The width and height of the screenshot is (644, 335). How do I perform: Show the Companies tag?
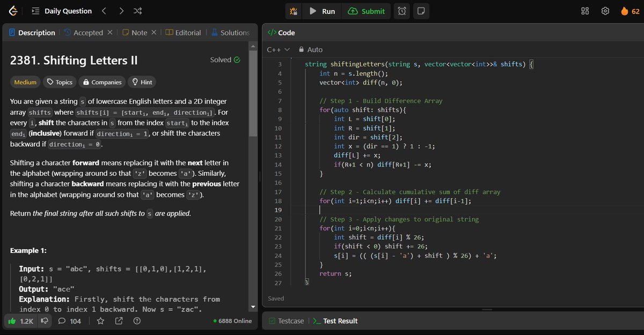(101, 82)
